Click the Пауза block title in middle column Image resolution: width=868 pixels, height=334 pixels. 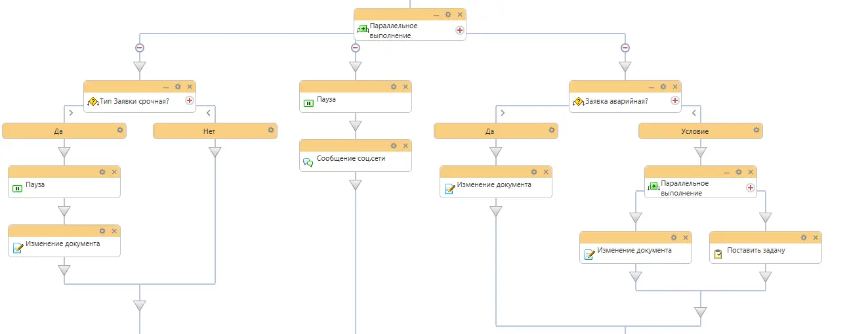[x=326, y=99]
